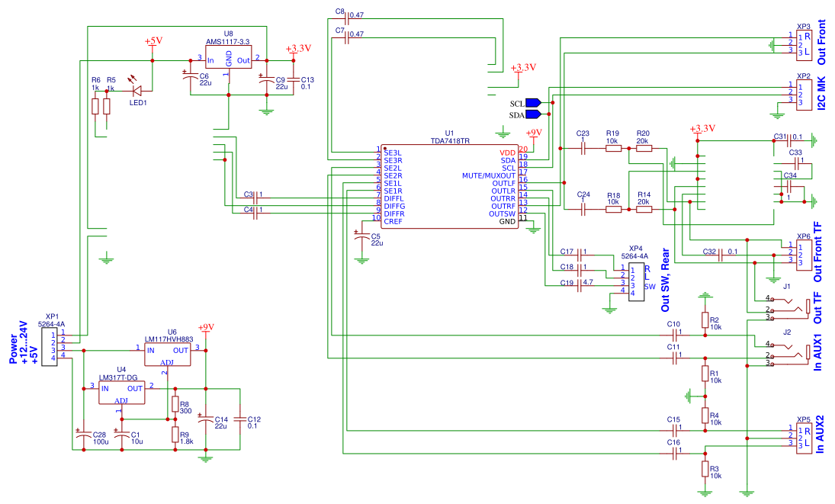This screenshot has width=835, height=504.
Task: Click the XP3 Out Front connector
Action: click(804, 43)
